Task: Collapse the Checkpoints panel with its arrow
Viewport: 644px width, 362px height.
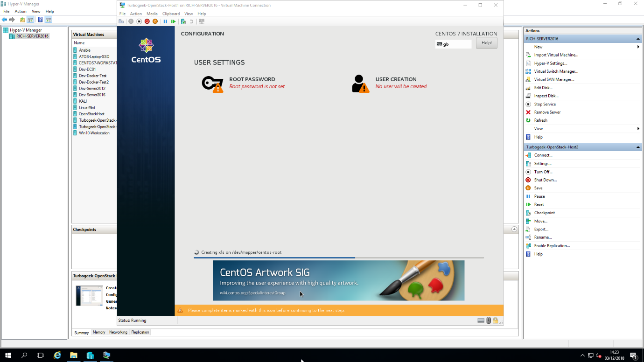Action: click(x=514, y=230)
